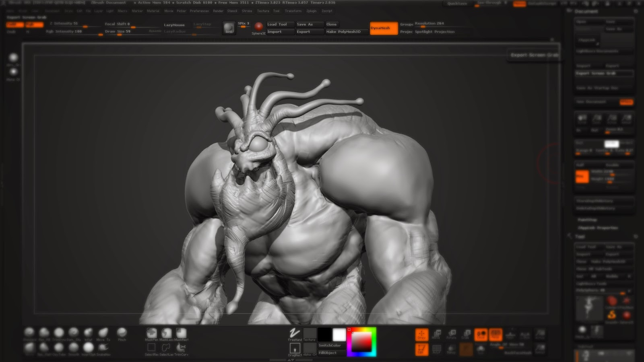Expand the Document palette header
The height and width of the screenshot is (362, 644).
(586, 11)
